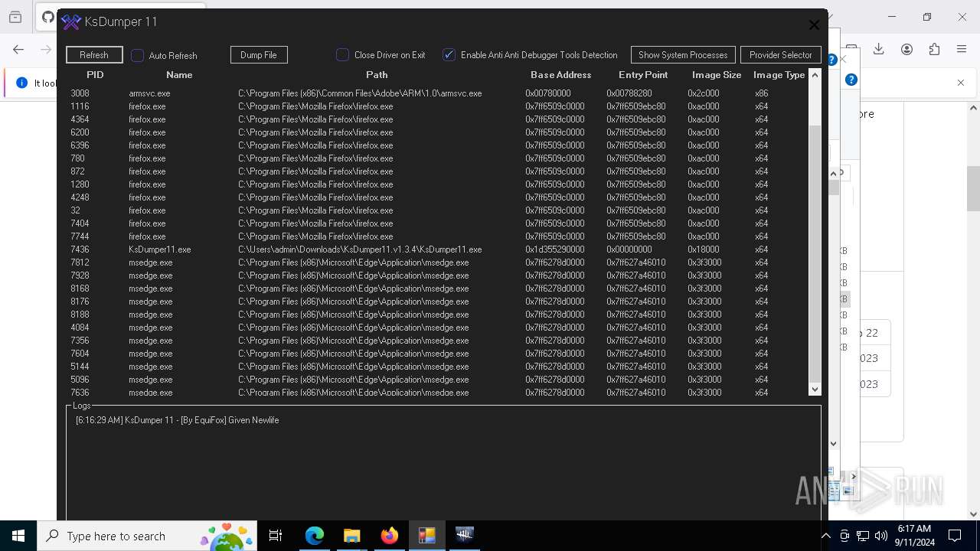Click the KsDumper taskbar icon

(465, 536)
